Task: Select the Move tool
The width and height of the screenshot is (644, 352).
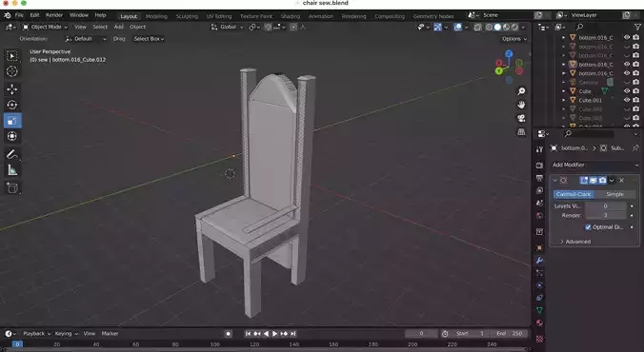Action: click(12, 89)
